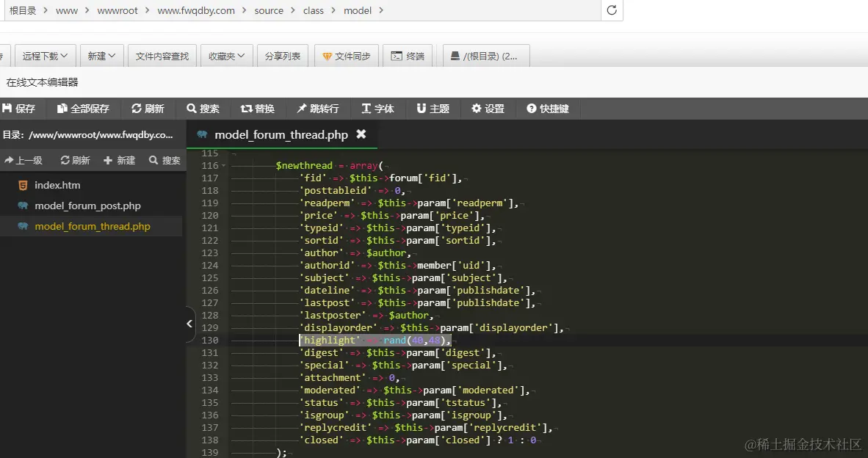Open the 新建 dropdown in top toolbar
The width and height of the screenshot is (868, 458).
click(x=101, y=56)
